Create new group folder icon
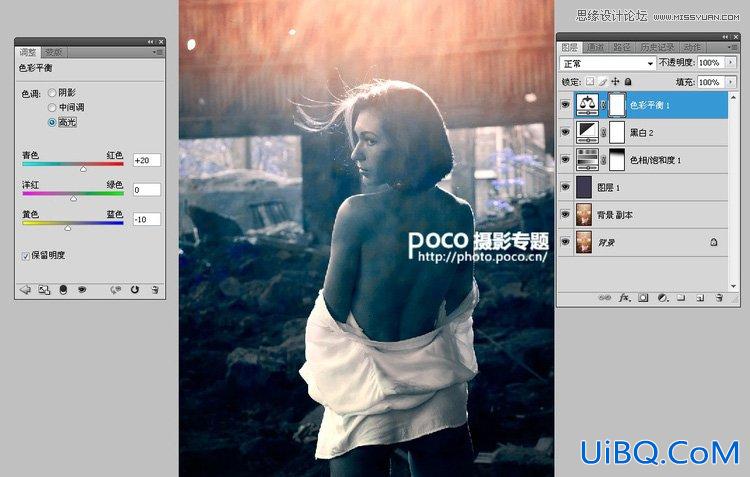Image resolution: width=750 pixels, height=477 pixels. (681, 298)
